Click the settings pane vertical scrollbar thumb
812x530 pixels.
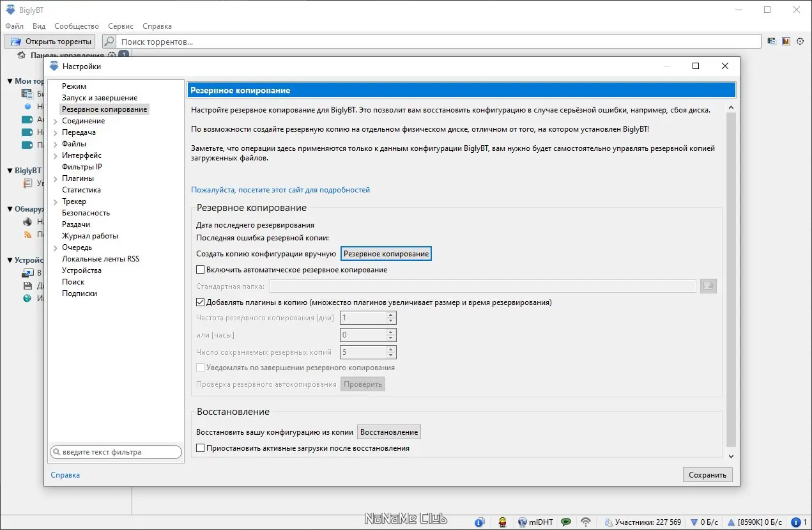[732, 278]
